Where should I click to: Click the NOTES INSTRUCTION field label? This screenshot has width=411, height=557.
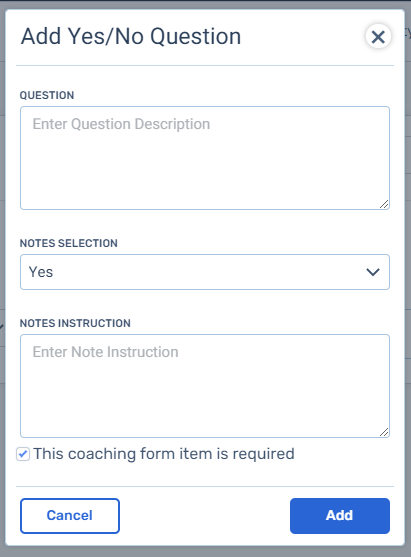75,323
